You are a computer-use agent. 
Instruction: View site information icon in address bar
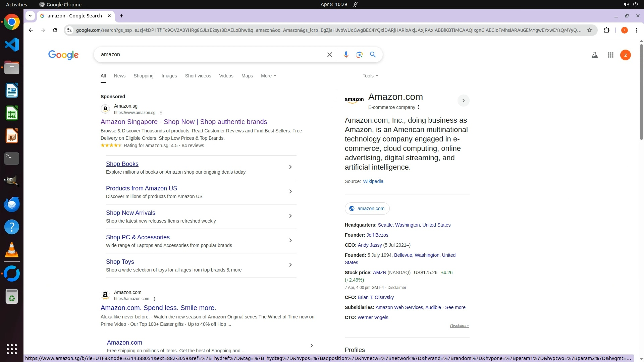coord(69,30)
